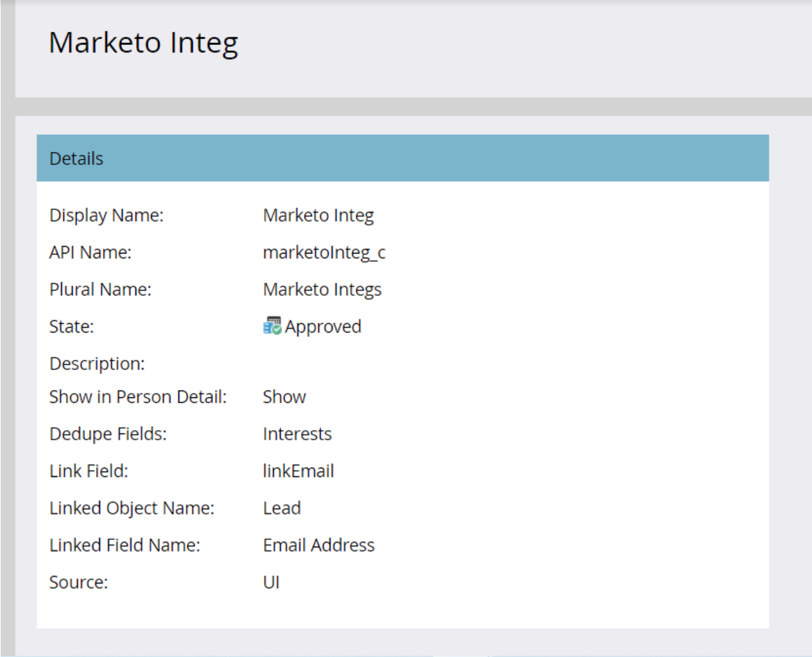Viewport: 812px width, 657px height.
Task: Select the Interests dedupe field value
Action: tap(297, 434)
